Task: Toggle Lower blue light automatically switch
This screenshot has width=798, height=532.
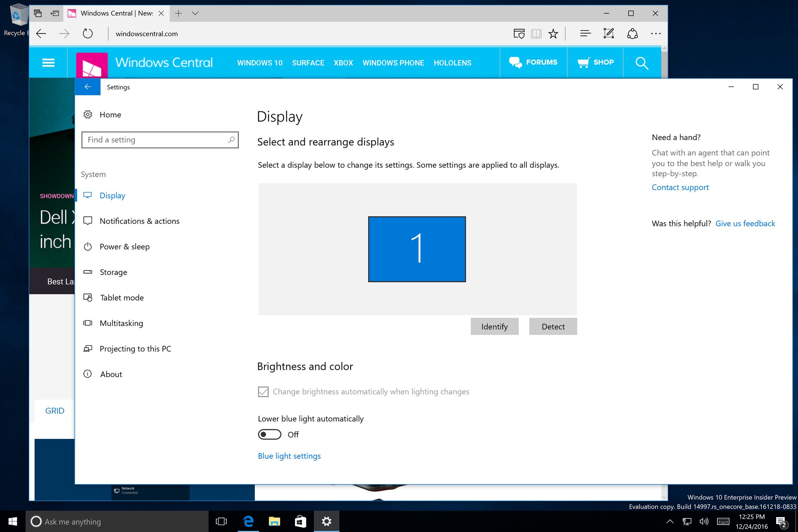Action: 270,435
